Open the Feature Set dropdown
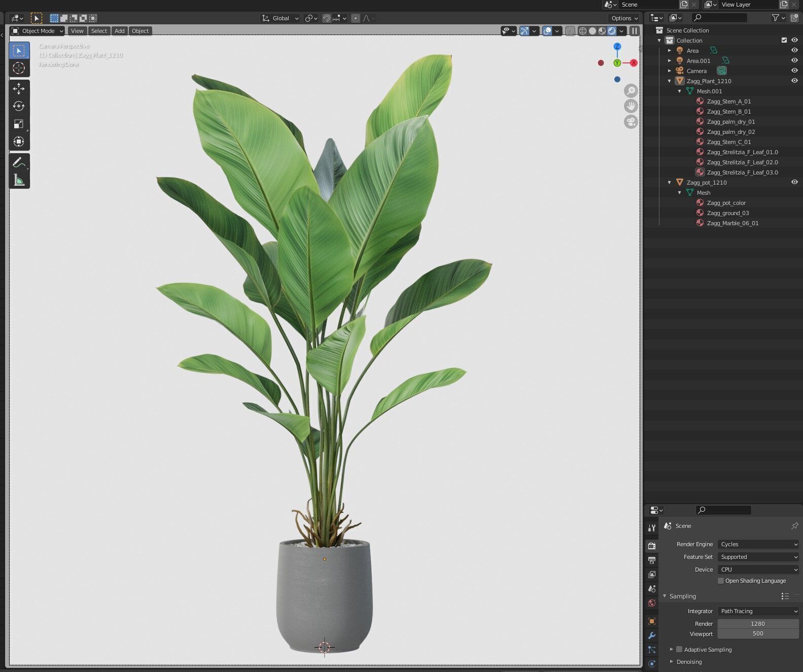803x672 pixels. click(x=758, y=557)
